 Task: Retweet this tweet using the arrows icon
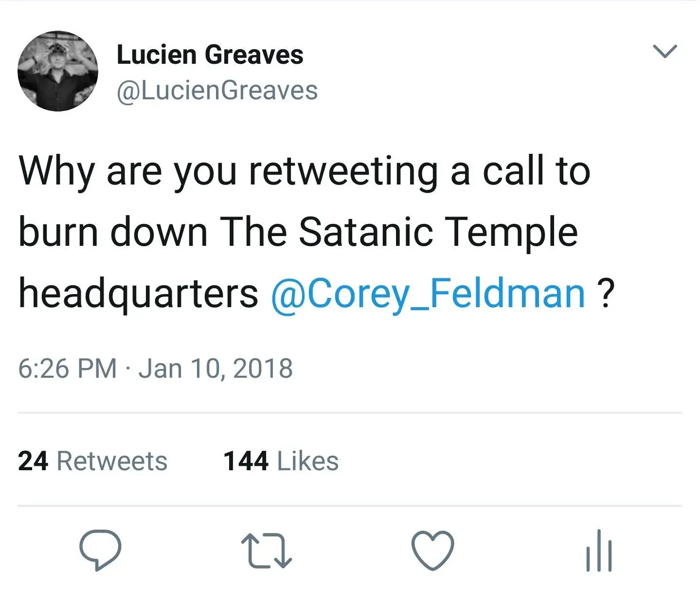pyautogui.click(x=267, y=551)
